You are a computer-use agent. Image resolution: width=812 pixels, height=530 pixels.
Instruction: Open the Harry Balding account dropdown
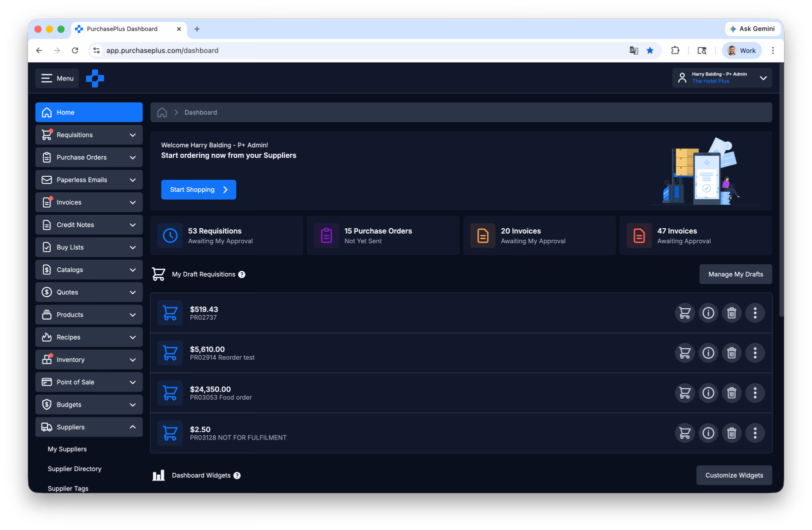tap(722, 78)
